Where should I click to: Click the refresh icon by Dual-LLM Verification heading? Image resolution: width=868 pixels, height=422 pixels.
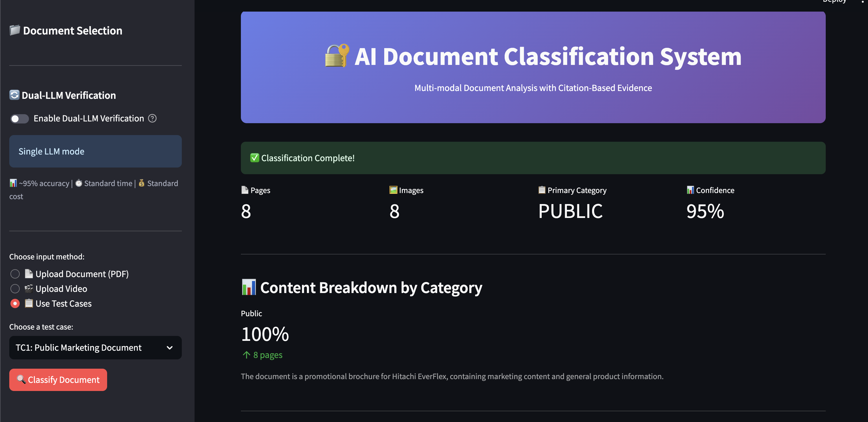coord(14,95)
